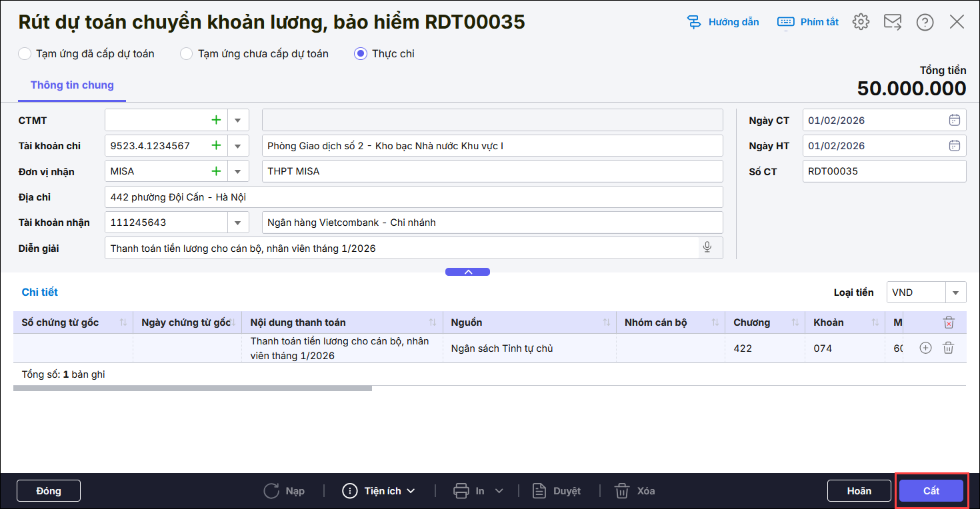Select Tạm ứng chưa cấp dự toán option
The width and height of the screenshot is (980, 509).
(187, 54)
